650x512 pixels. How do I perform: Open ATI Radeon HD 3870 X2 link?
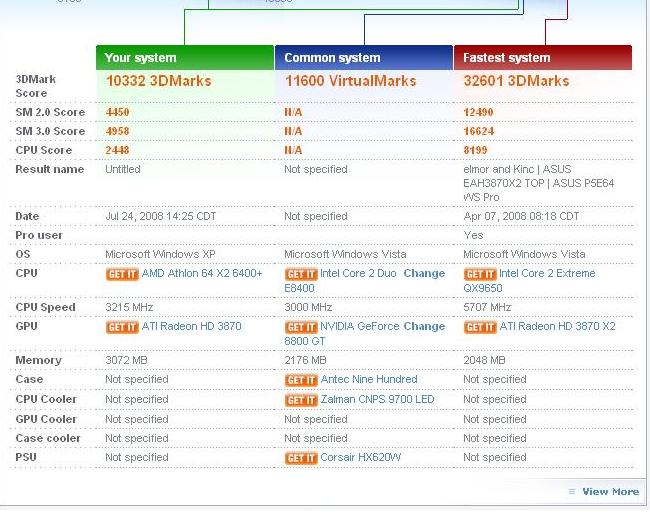pos(557,327)
